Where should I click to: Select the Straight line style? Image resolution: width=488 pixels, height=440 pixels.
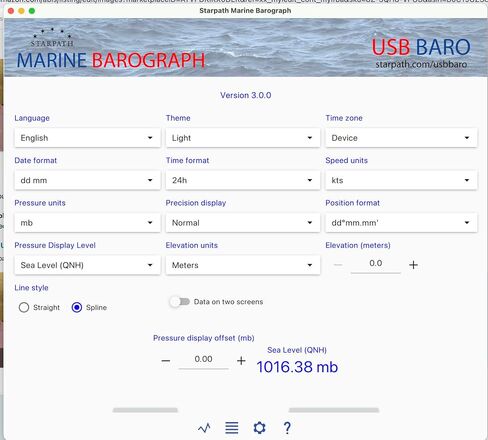pyautogui.click(x=24, y=307)
